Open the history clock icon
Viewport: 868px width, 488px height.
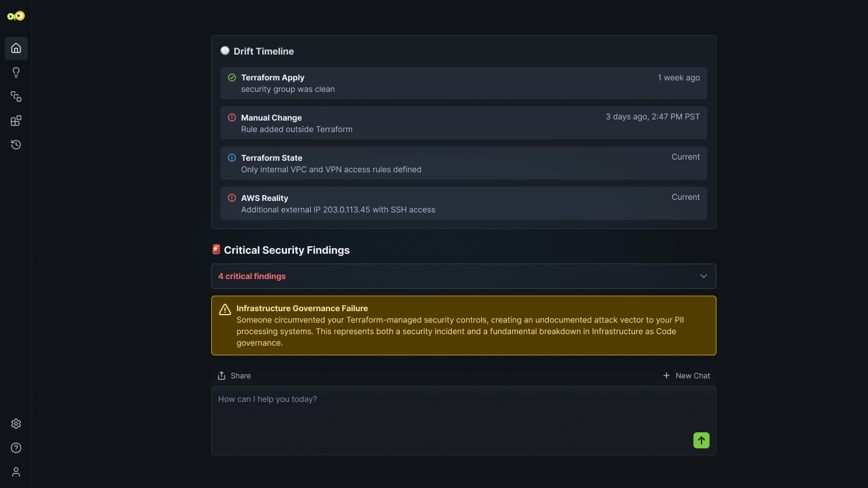pyautogui.click(x=16, y=145)
